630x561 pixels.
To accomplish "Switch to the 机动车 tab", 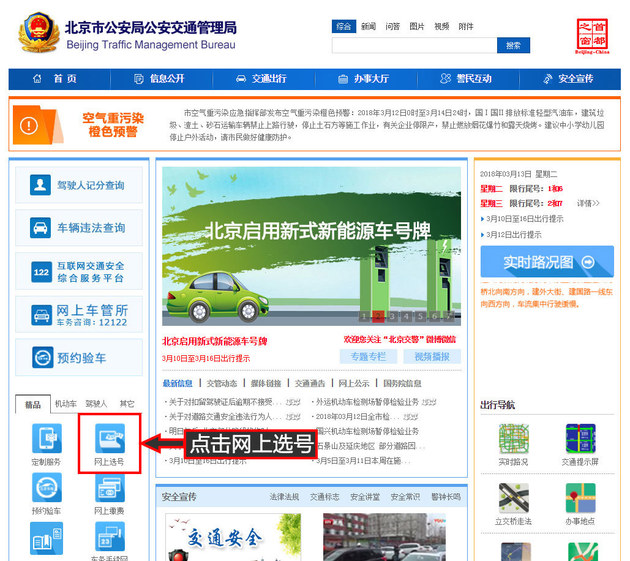I will click(66, 404).
